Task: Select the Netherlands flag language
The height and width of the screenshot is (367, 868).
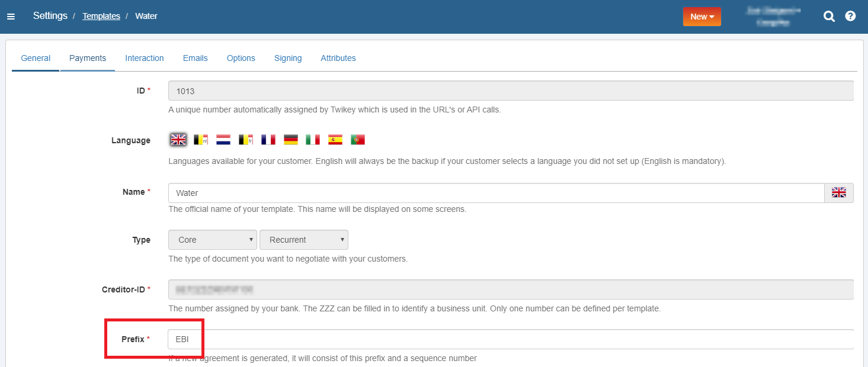Action: point(223,140)
